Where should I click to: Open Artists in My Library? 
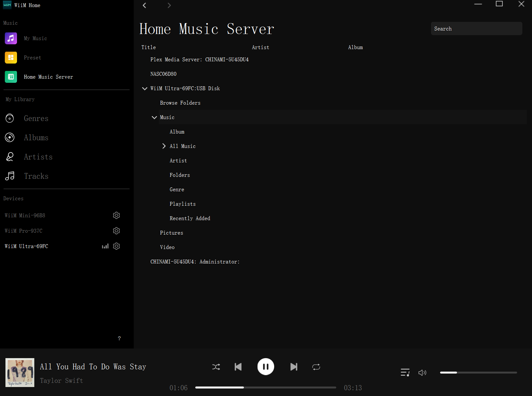point(38,157)
